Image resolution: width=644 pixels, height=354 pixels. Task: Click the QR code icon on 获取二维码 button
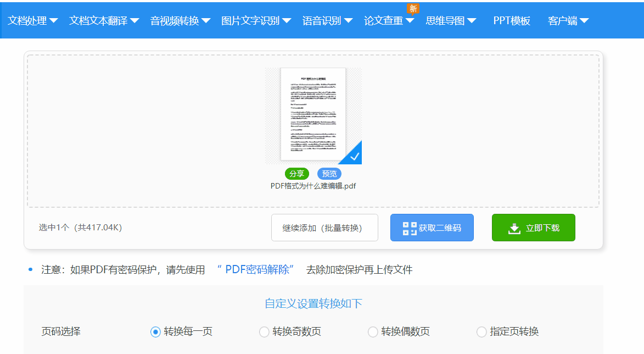409,227
